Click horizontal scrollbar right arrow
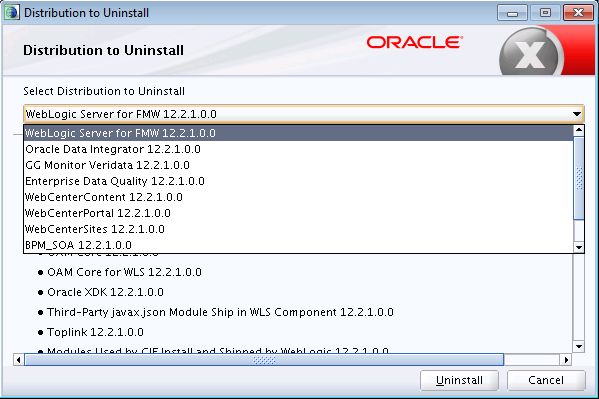599x399 pixels. tap(566, 360)
